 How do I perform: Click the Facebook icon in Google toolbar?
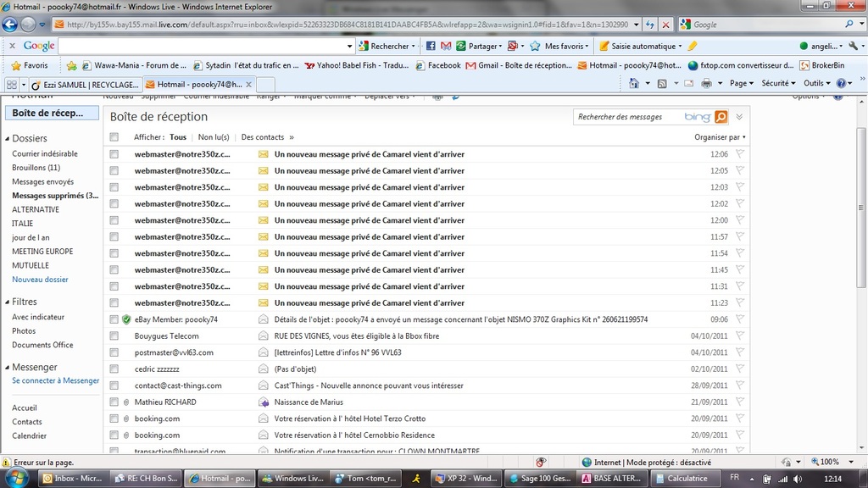click(431, 46)
